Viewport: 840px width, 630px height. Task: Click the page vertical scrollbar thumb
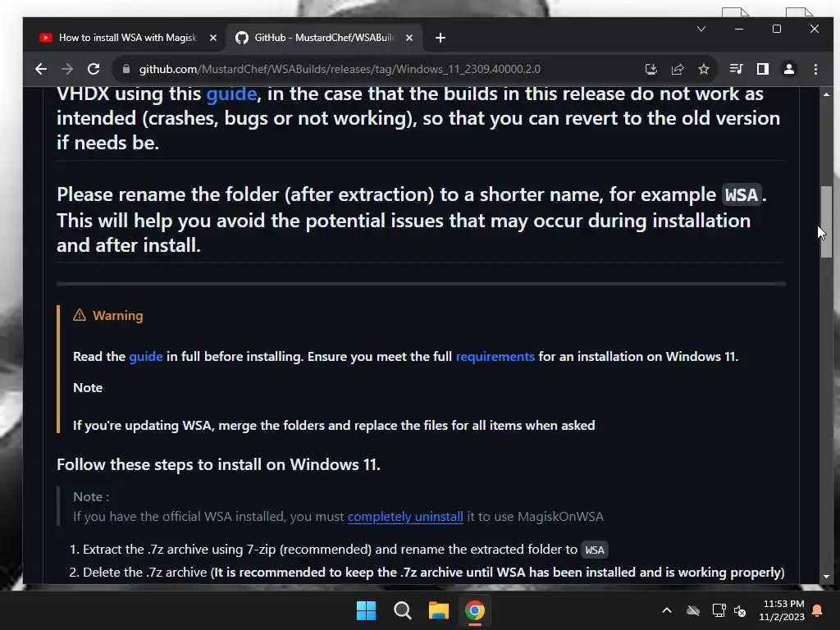pyautogui.click(x=826, y=221)
